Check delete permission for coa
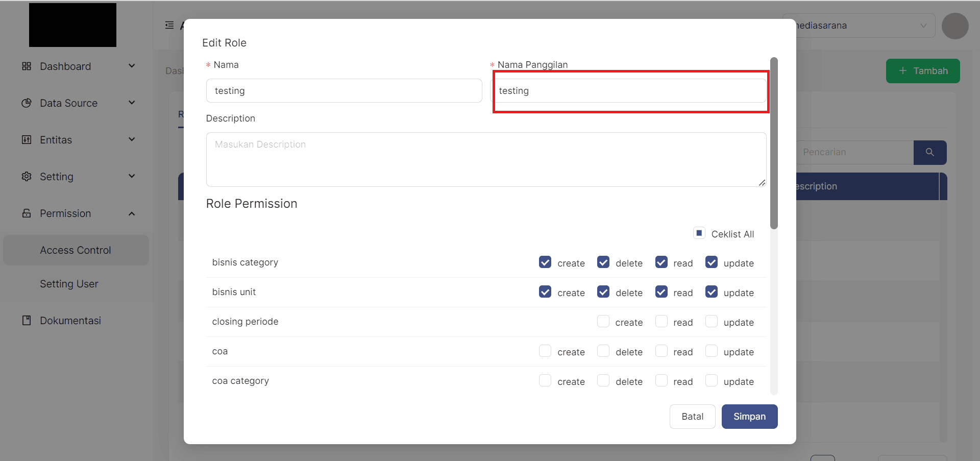The image size is (980, 461). [x=603, y=351]
